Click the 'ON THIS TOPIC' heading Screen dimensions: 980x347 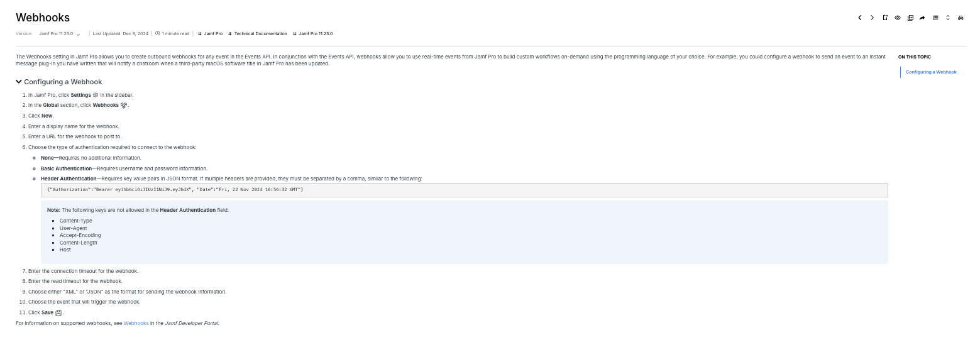coord(915,57)
